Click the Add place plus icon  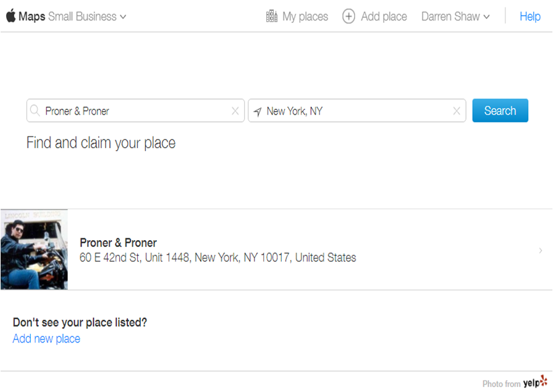tap(348, 17)
